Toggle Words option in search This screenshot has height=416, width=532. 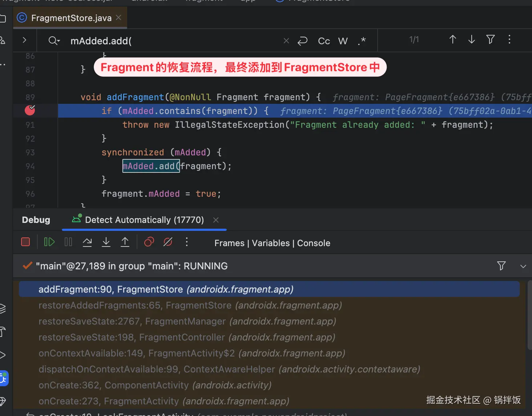pos(343,41)
